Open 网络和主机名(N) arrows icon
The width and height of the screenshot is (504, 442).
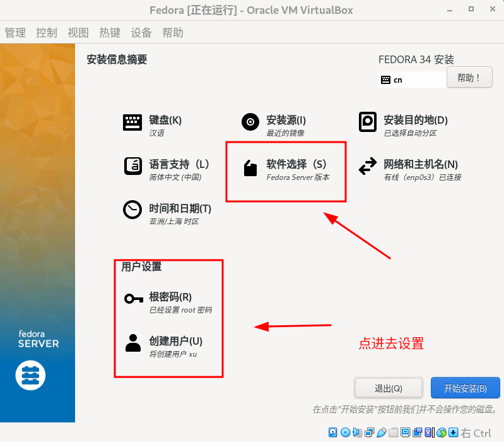pyautogui.click(x=368, y=166)
